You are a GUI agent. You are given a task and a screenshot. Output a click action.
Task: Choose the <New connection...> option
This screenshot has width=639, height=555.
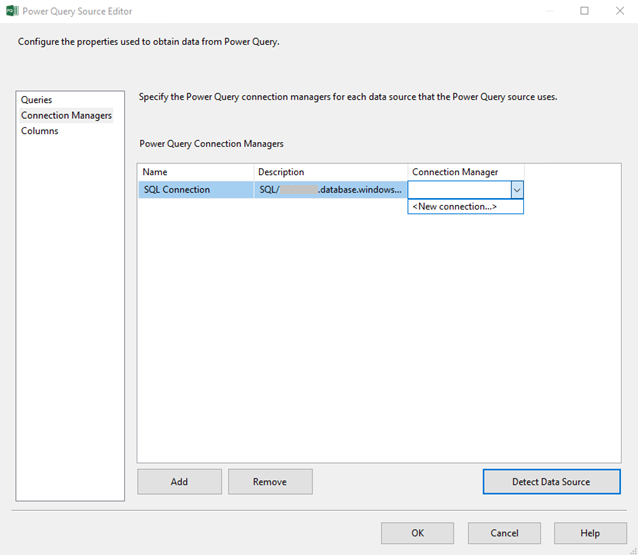[455, 206]
